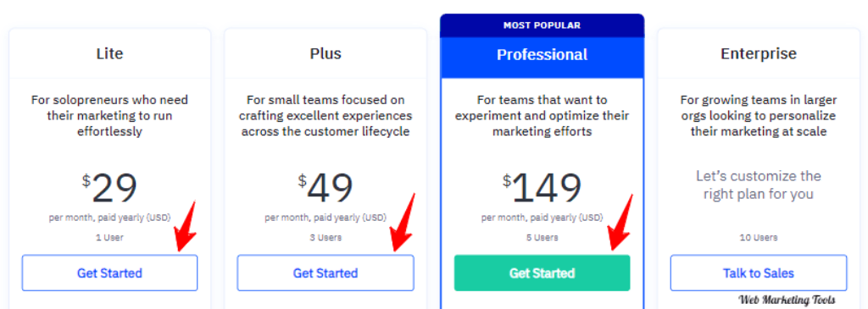Image resolution: width=868 pixels, height=309 pixels.
Task: Click the '10 Users' label under Enterprise
Action: click(759, 238)
